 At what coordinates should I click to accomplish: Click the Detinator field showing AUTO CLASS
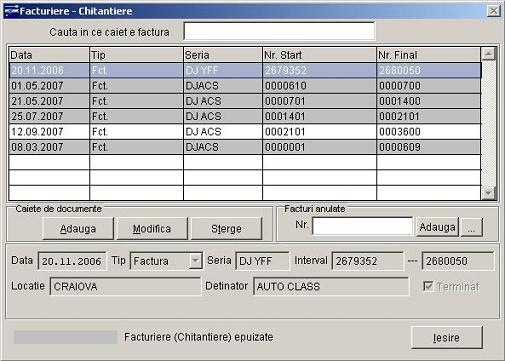click(331, 286)
